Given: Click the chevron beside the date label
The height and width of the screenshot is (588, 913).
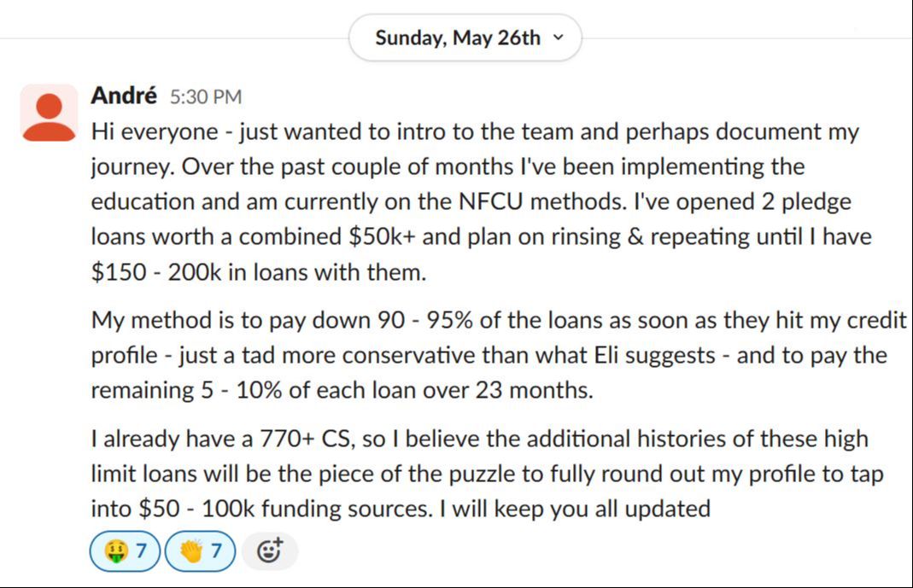Looking at the screenshot, I should (x=559, y=38).
